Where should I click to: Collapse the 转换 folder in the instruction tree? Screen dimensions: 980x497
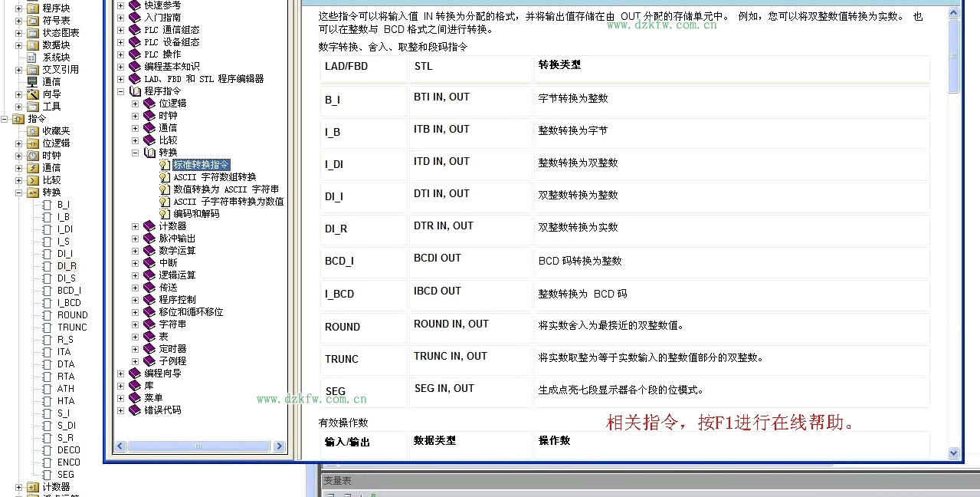19,193
